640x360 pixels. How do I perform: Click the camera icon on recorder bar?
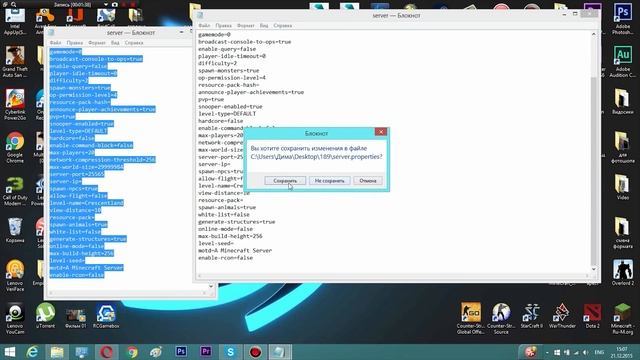[115, 4]
